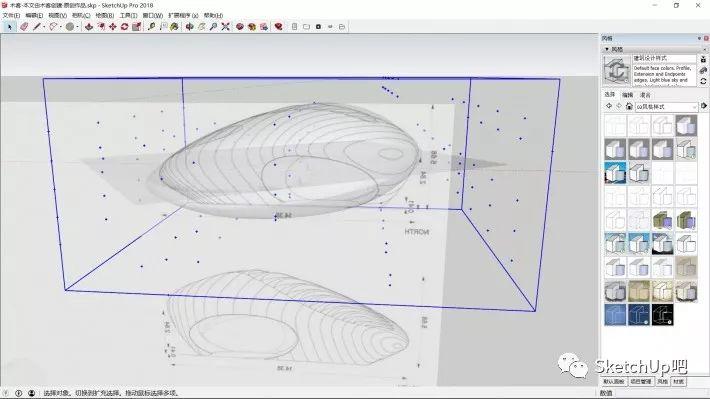
Task: Open the 文件(F) menu
Action: pos(11,15)
